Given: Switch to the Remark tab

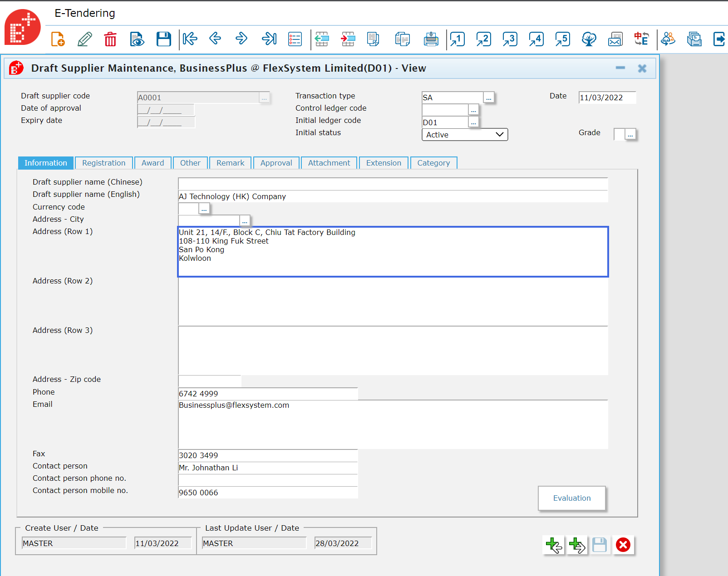Looking at the screenshot, I should (231, 163).
